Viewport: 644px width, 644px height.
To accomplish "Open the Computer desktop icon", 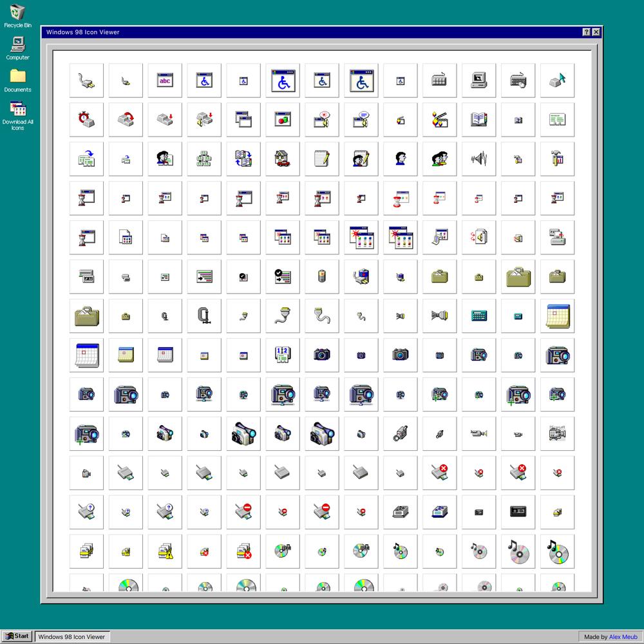I will [17, 48].
